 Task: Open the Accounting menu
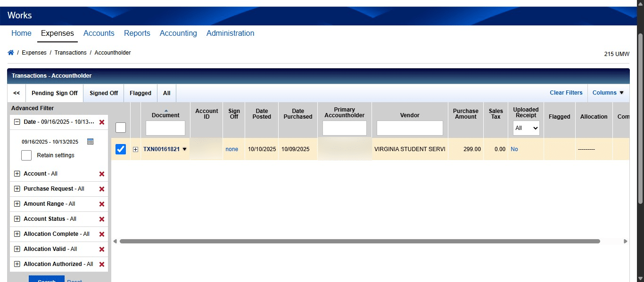(178, 33)
